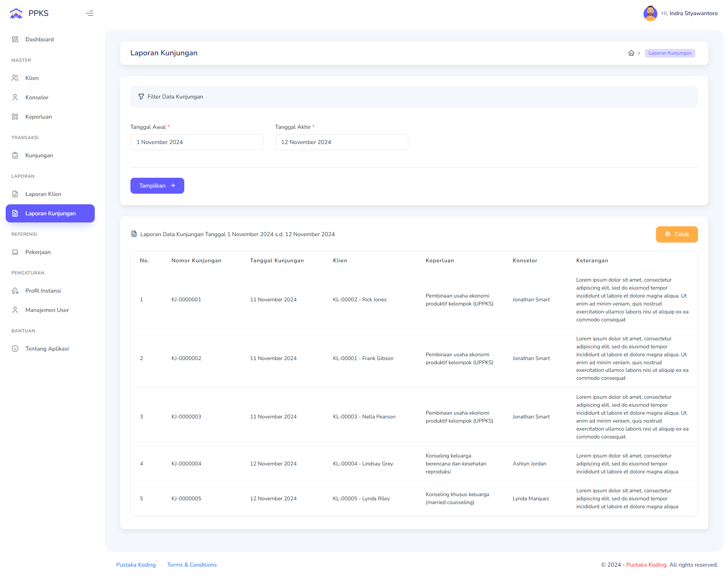Click the Kunjungan clipboard icon

[x=15, y=155]
